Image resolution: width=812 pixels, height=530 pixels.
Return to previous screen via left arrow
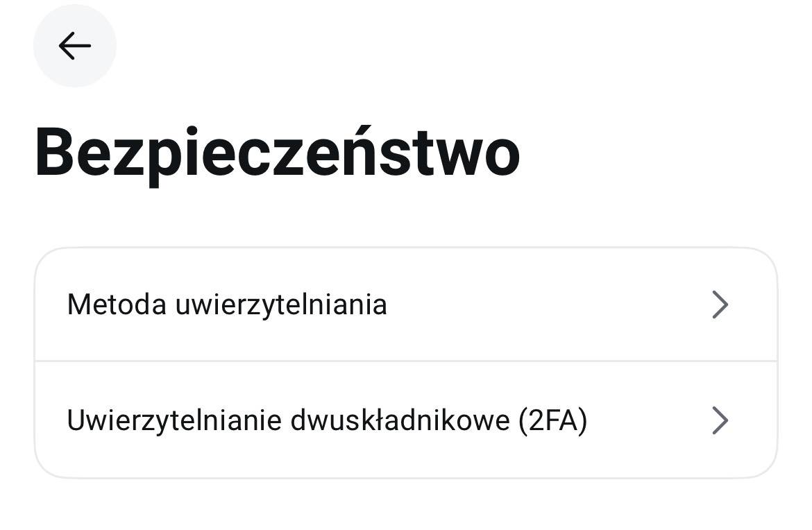(x=74, y=46)
